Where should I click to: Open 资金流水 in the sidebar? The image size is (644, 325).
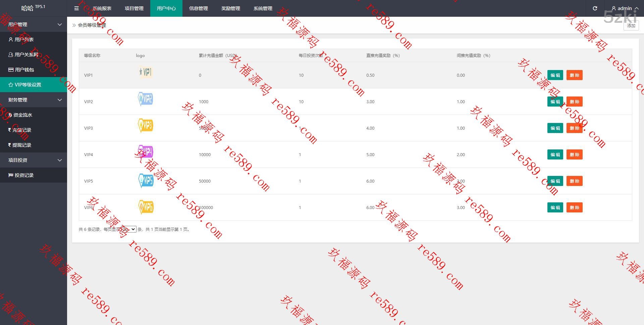34,115
